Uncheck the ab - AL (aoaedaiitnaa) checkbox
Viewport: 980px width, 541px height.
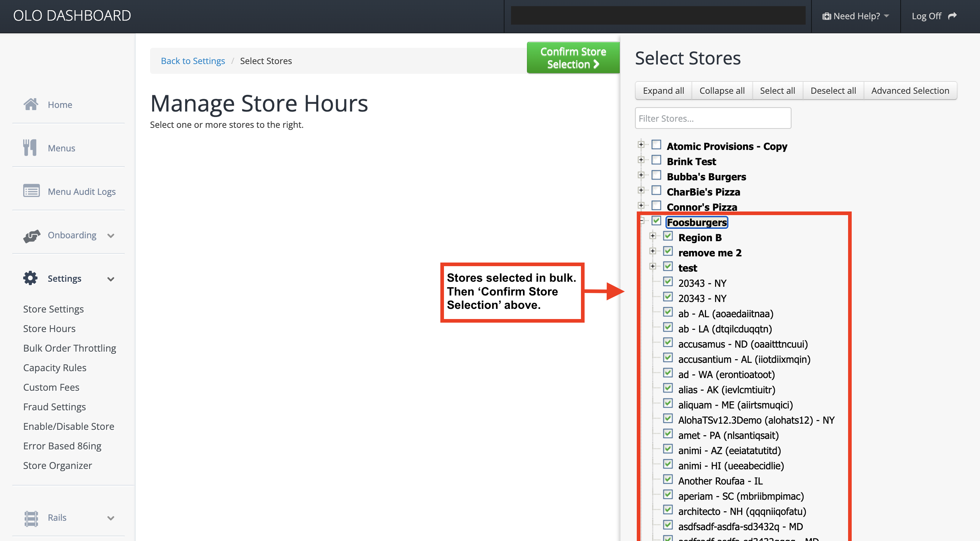[668, 312]
